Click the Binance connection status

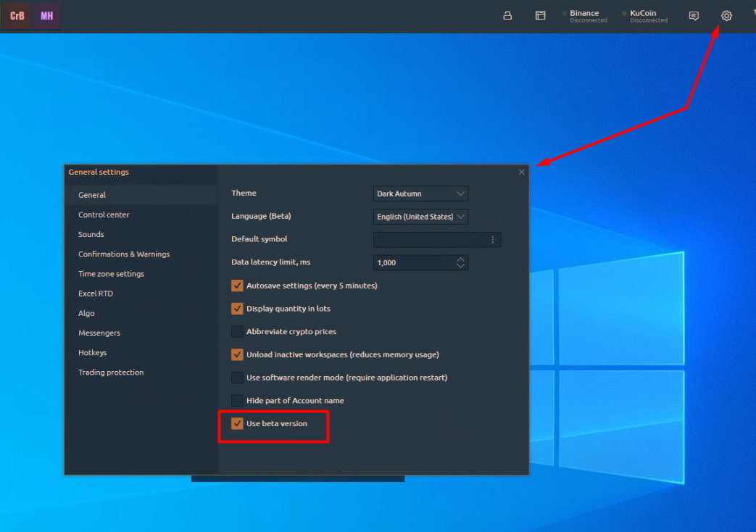tap(584, 16)
